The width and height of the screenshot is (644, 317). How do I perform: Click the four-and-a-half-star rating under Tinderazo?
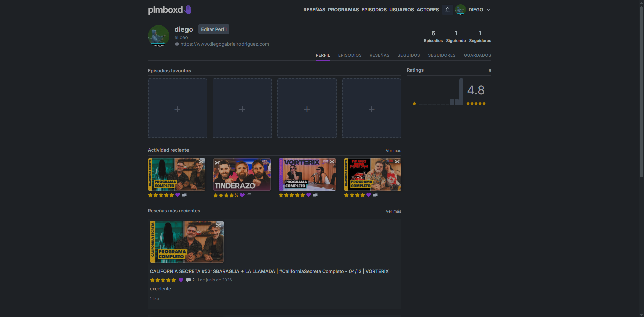click(226, 195)
